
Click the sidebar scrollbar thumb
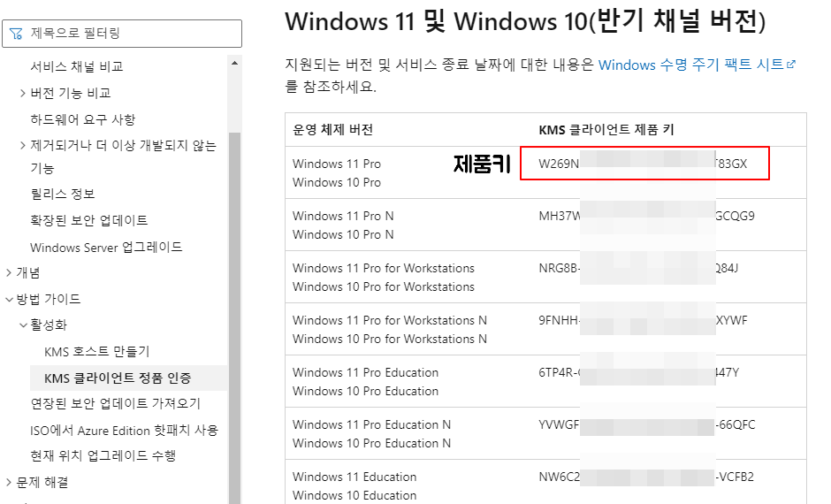pos(234,318)
